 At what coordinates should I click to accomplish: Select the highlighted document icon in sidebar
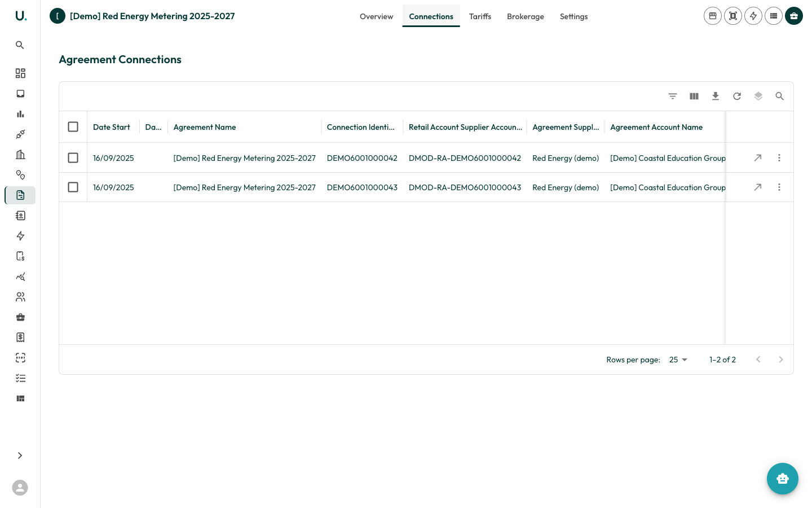[20, 195]
